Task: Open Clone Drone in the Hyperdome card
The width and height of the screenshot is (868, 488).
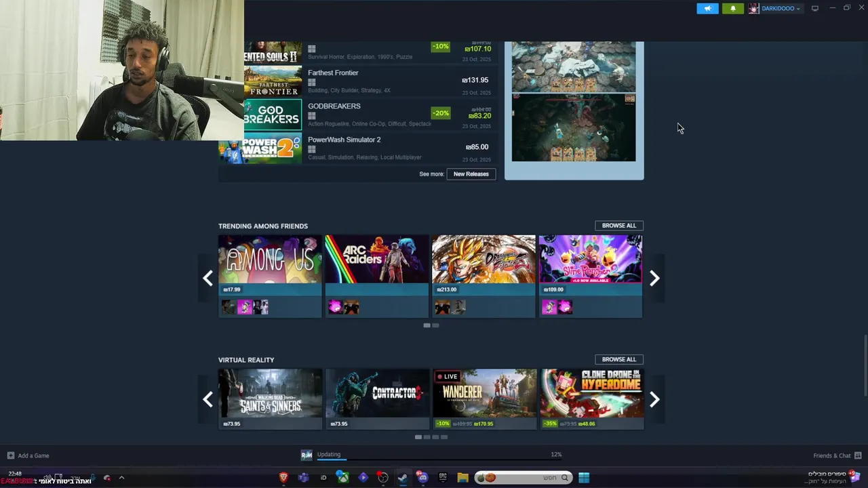Action: 592,399
